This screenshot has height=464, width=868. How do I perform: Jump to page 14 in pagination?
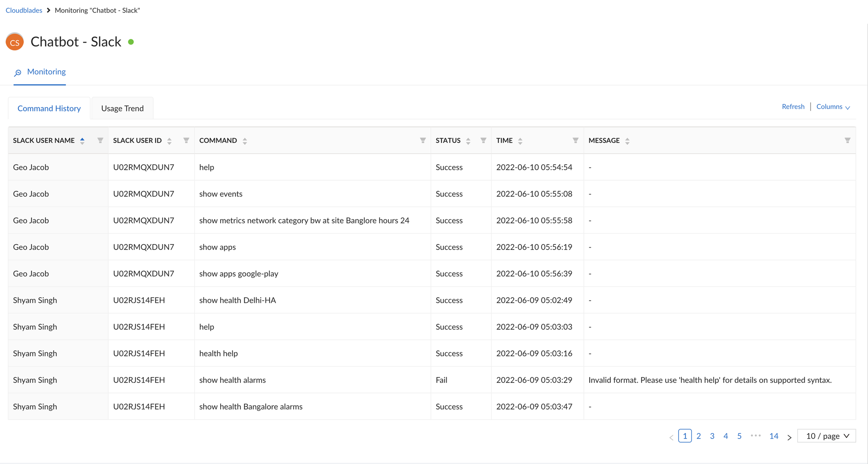pos(774,436)
